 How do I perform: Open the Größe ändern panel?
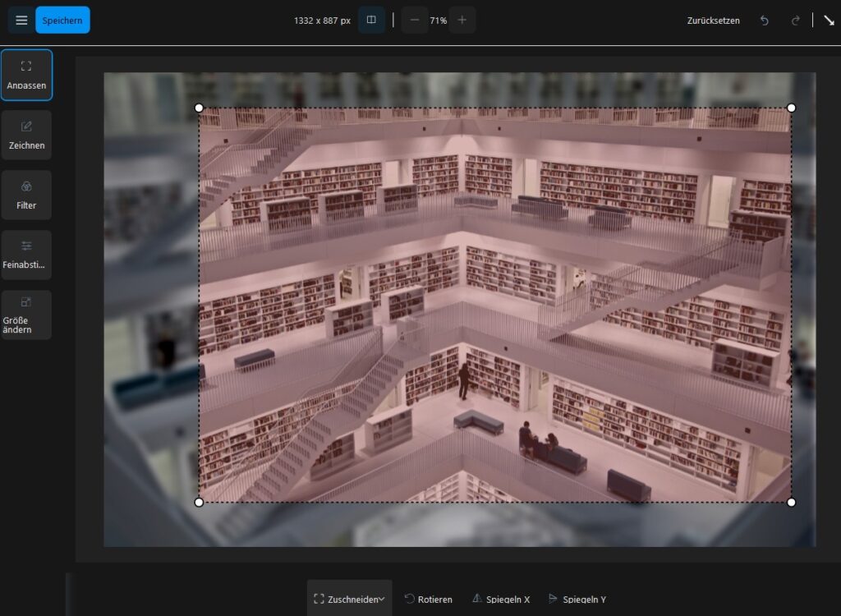[x=26, y=315]
